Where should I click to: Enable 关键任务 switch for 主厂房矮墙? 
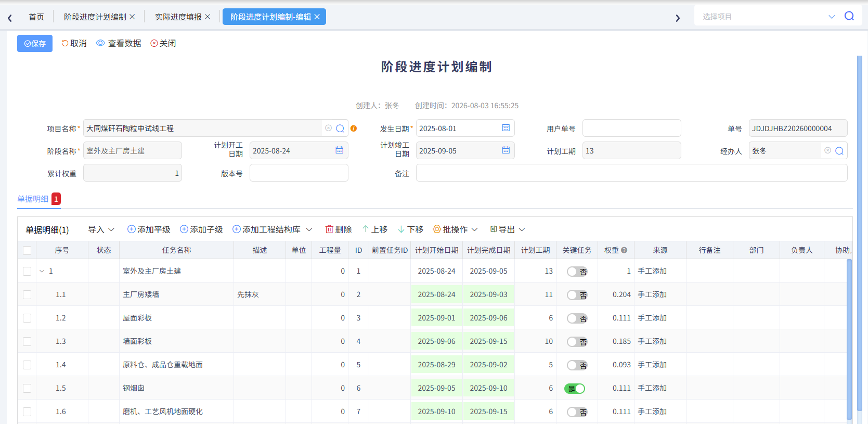(x=577, y=295)
